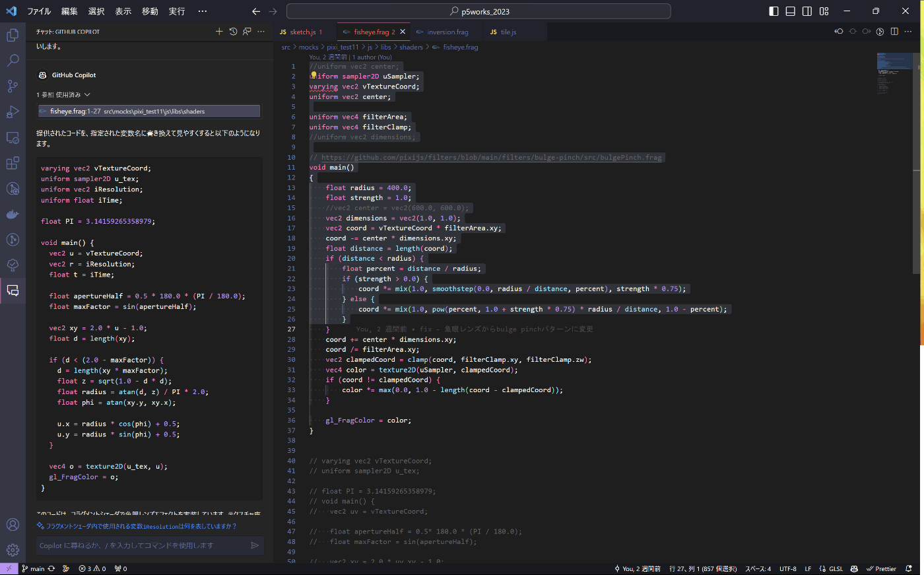Image resolution: width=924 pixels, height=575 pixels.
Task: Change the 'スペース: 4' indentation setting
Action: pos(758,568)
